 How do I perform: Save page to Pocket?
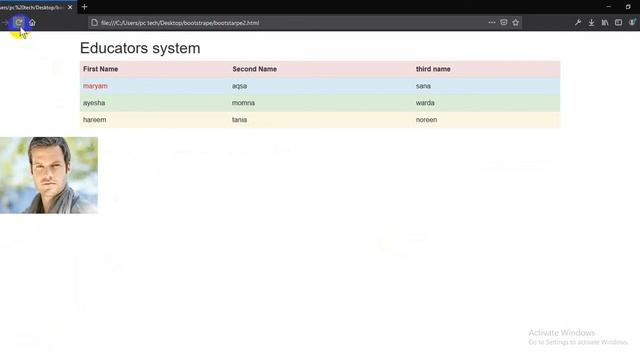pos(504,22)
